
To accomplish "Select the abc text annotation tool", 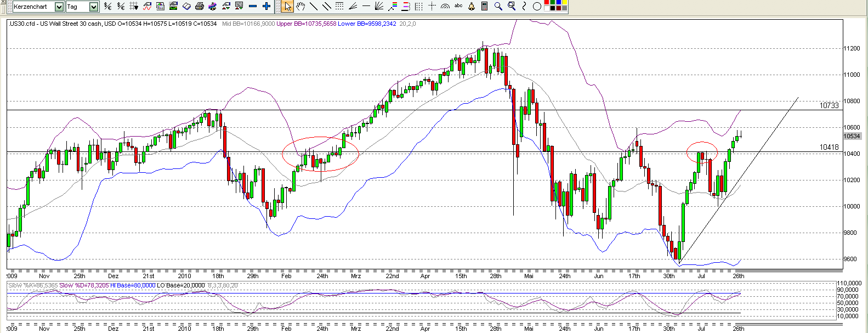I will tap(458, 5).
